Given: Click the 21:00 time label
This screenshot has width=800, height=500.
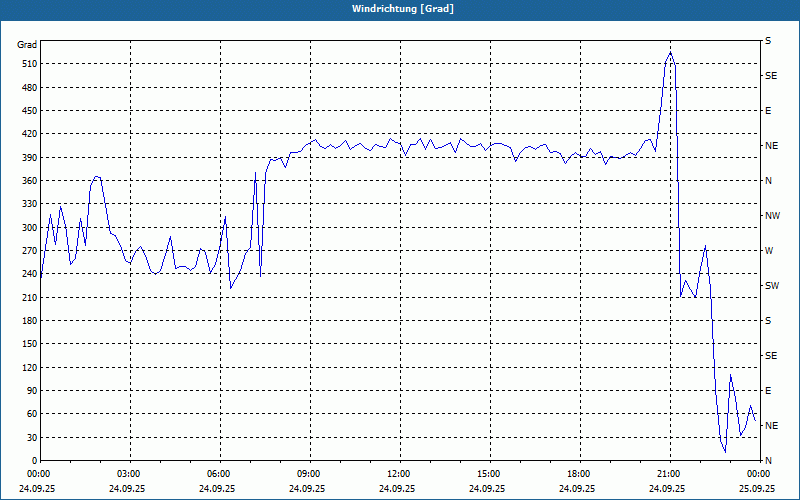Looking at the screenshot, I should click(669, 474).
